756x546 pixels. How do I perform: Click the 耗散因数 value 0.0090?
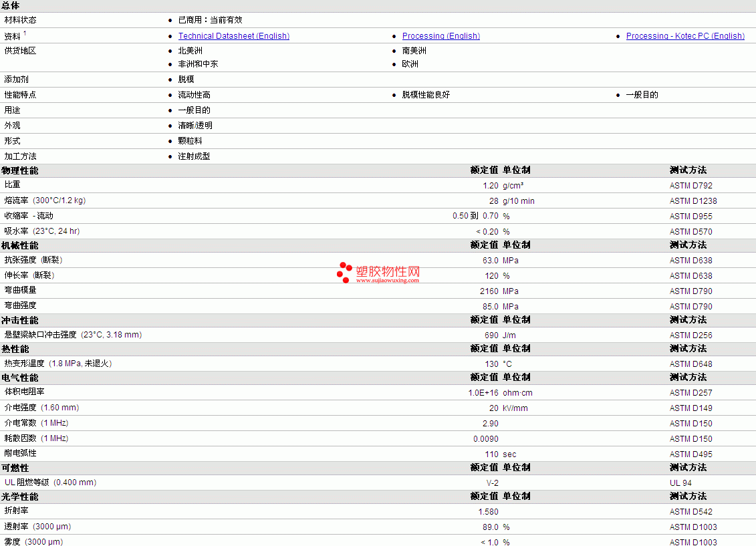point(486,439)
